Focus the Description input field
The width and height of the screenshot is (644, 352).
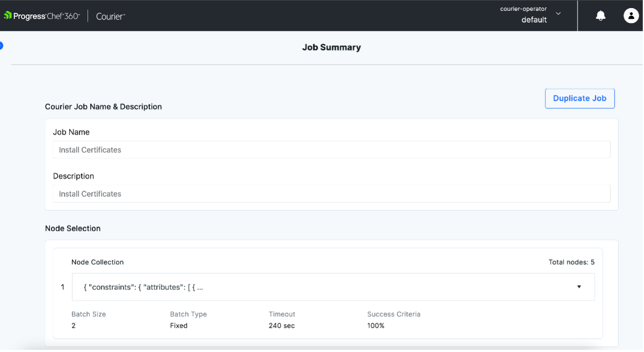point(331,194)
